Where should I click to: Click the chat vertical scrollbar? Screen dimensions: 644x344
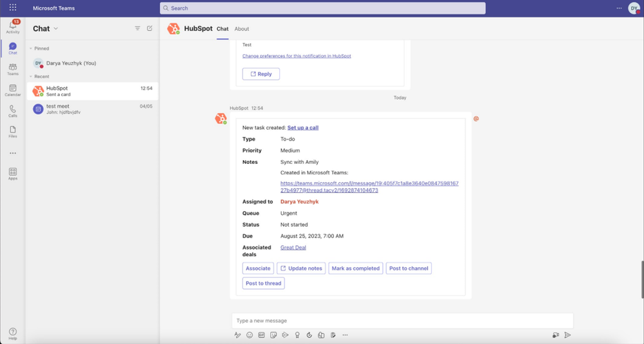(642, 279)
